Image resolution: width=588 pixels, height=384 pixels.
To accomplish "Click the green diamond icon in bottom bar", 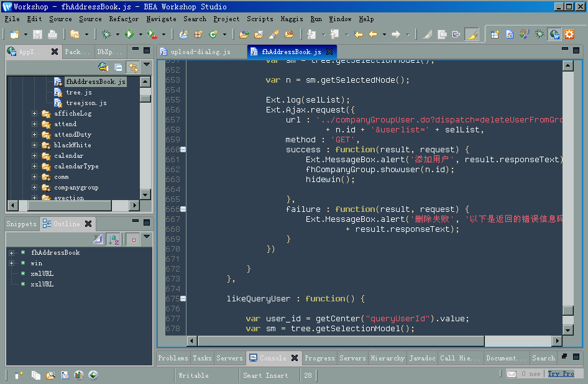I will tap(93, 375).
